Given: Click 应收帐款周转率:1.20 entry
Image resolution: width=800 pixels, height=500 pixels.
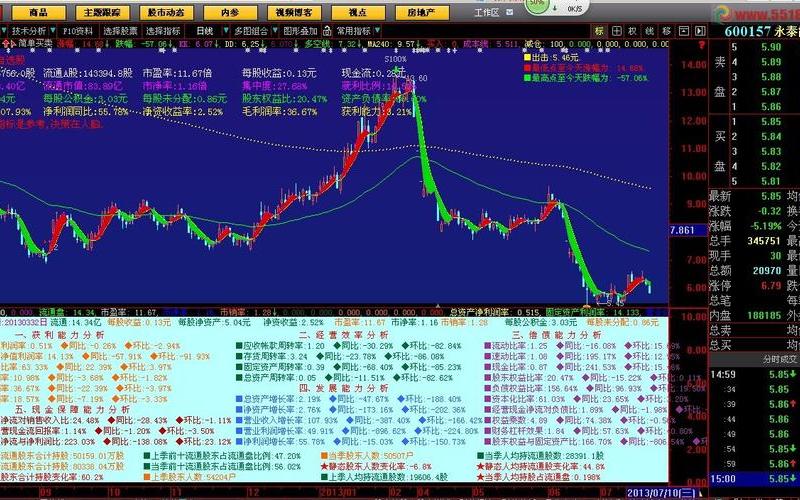Looking at the screenshot, I should click(281, 345).
